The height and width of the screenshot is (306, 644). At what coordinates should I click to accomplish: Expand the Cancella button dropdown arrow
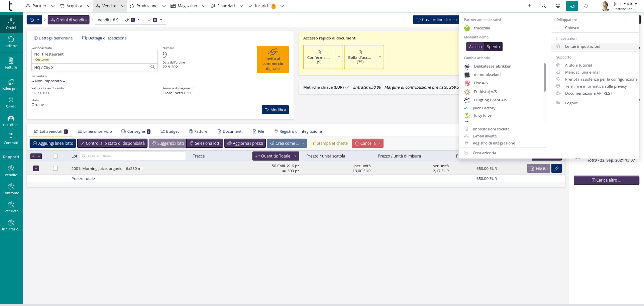(x=380, y=143)
